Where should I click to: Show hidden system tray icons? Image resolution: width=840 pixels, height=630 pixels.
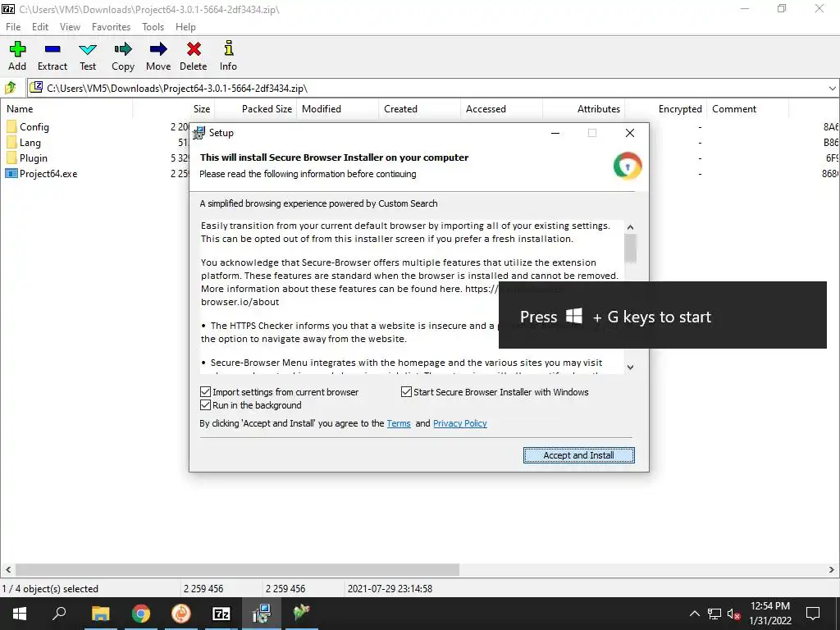694,614
